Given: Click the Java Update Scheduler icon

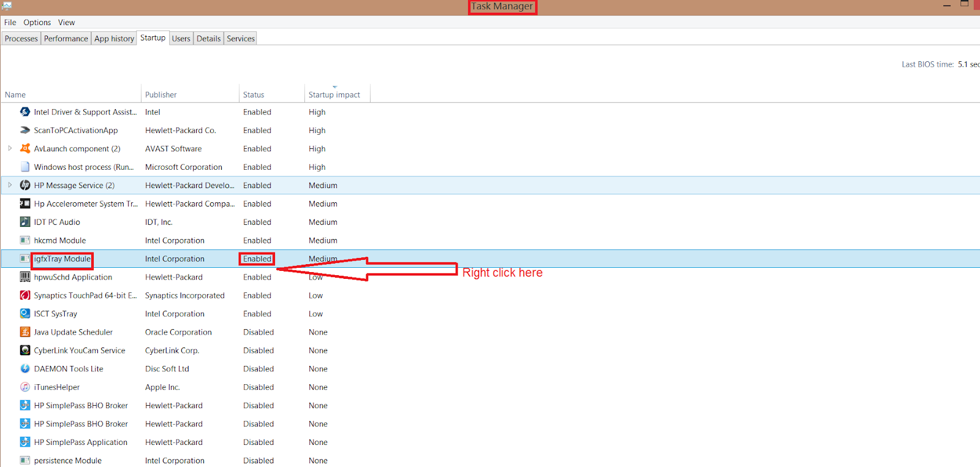Looking at the screenshot, I should [25, 332].
